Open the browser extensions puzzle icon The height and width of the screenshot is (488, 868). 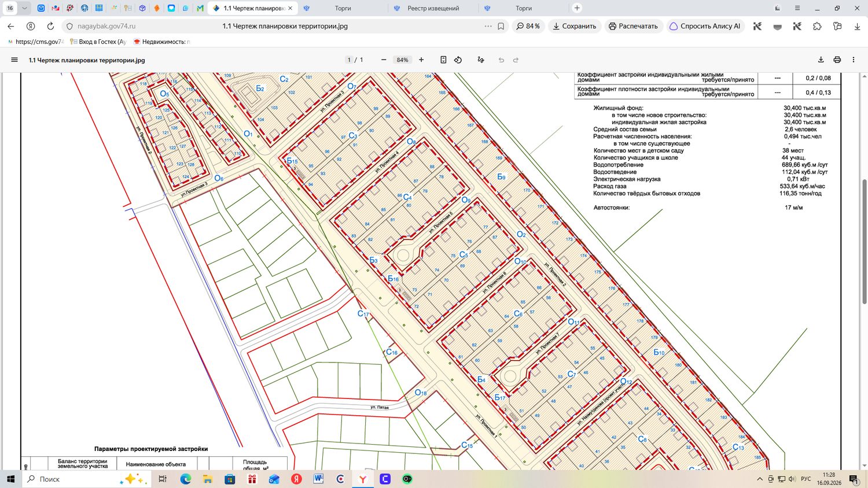click(817, 26)
